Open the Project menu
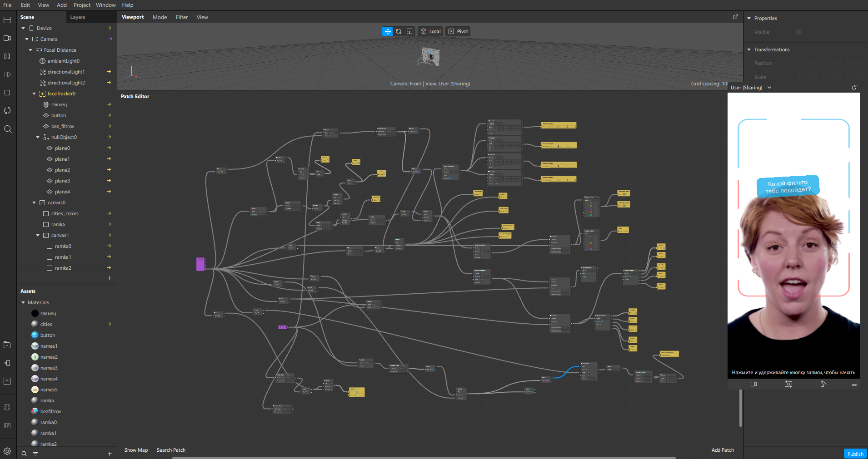This screenshot has width=868, height=459. pos(82,5)
